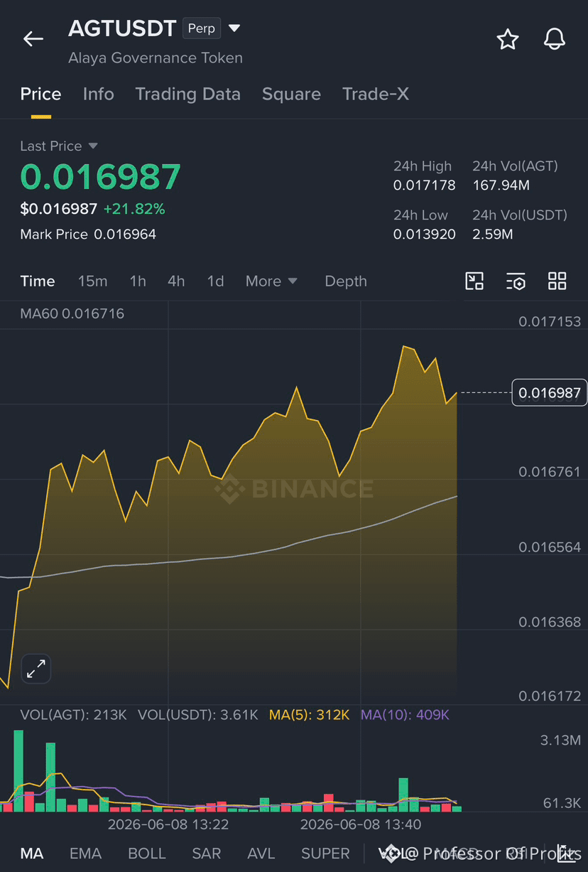Click the 24h Vol(USDT) value 2.59M
The width and height of the screenshot is (588, 872).
(493, 234)
